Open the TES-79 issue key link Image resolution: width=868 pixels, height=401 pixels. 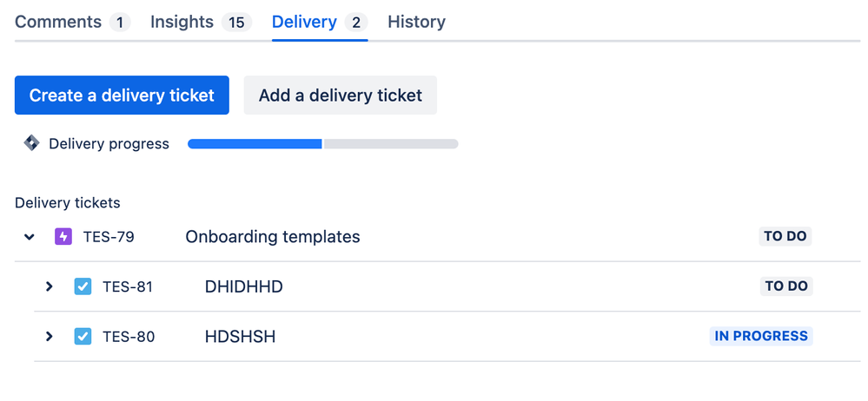(109, 236)
